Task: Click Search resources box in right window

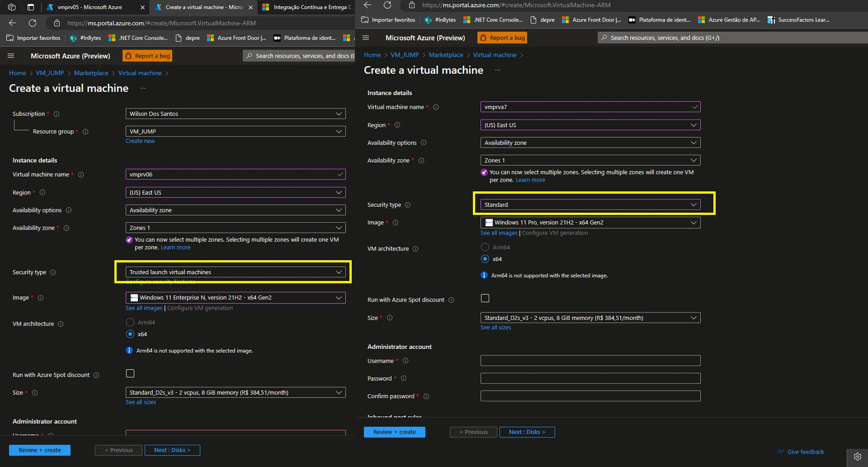Action: click(x=732, y=38)
